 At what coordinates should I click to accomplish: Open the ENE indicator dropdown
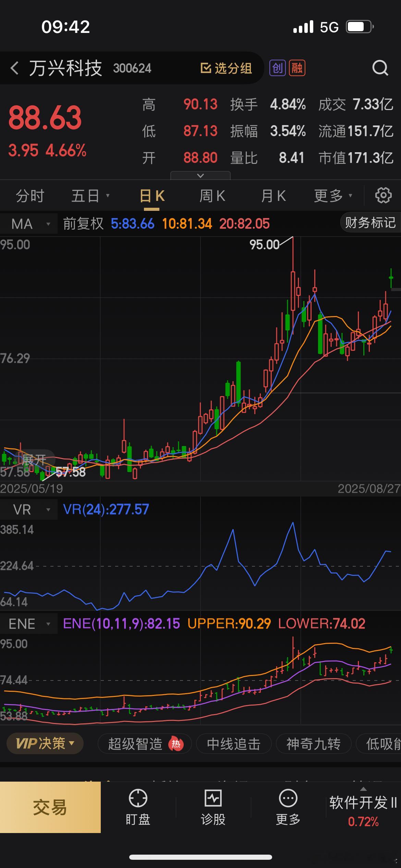point(29,624)
